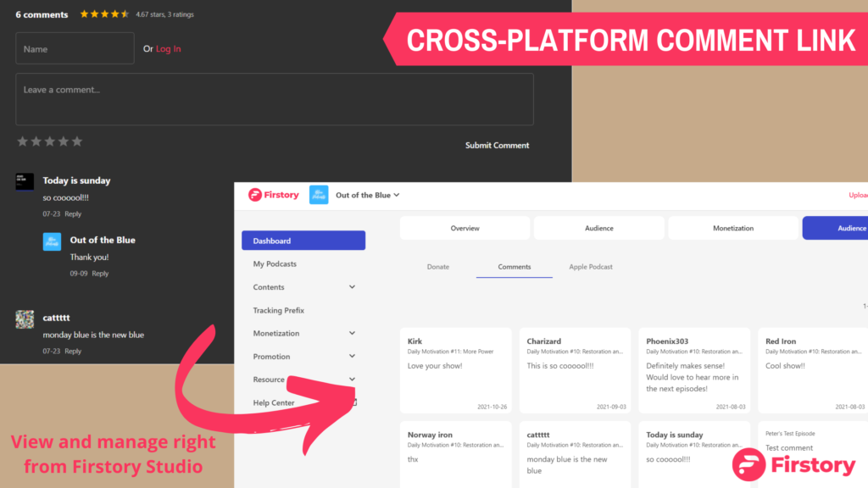Click the Firstory logo in studio header

274,195
